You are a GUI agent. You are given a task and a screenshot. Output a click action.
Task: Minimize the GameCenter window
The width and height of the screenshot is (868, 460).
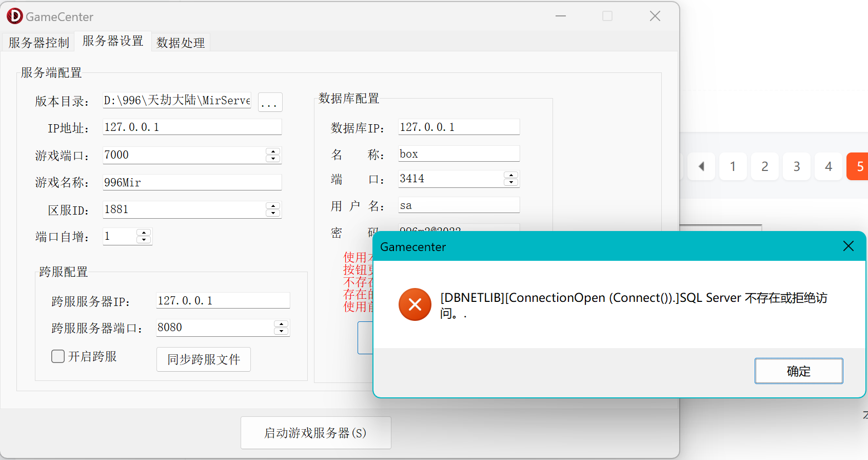point(561,16)
